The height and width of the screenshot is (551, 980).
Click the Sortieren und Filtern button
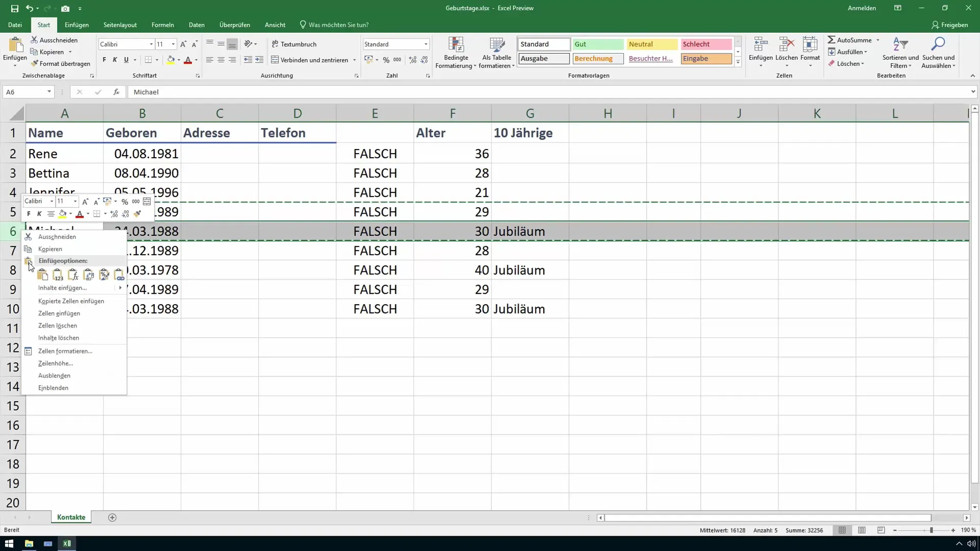coord(900,53)
